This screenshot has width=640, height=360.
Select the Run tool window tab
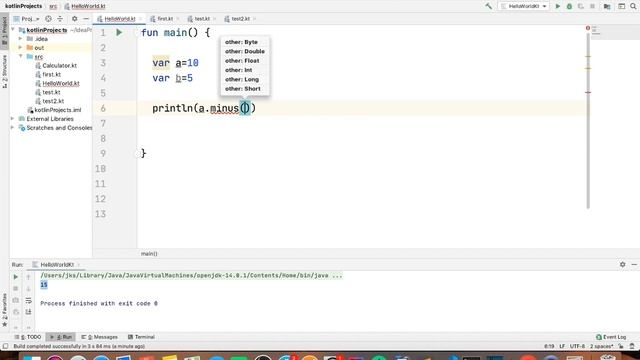coord(61,337)
